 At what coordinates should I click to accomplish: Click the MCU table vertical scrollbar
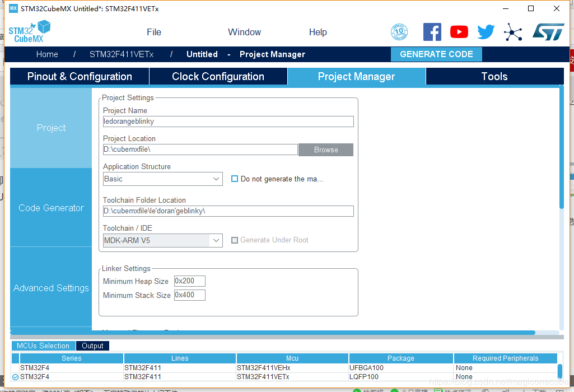[560, 371]
